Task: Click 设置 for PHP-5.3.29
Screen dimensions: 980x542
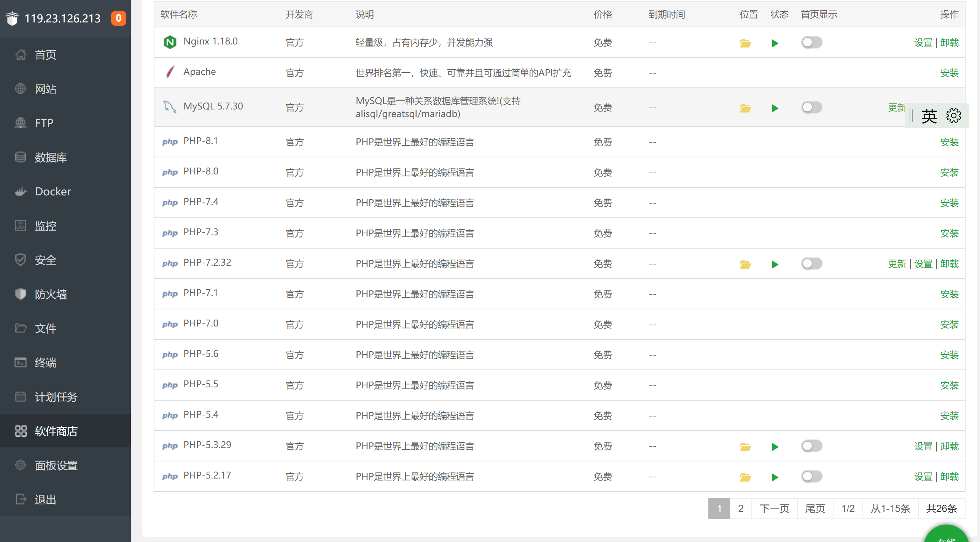Action: pyautogui.click(x=923, y=446)
